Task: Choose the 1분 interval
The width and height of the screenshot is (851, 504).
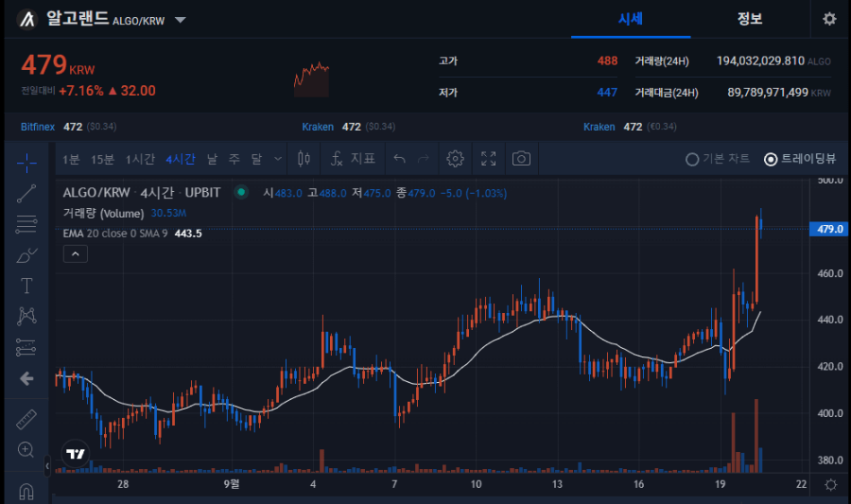Action: 71,160
